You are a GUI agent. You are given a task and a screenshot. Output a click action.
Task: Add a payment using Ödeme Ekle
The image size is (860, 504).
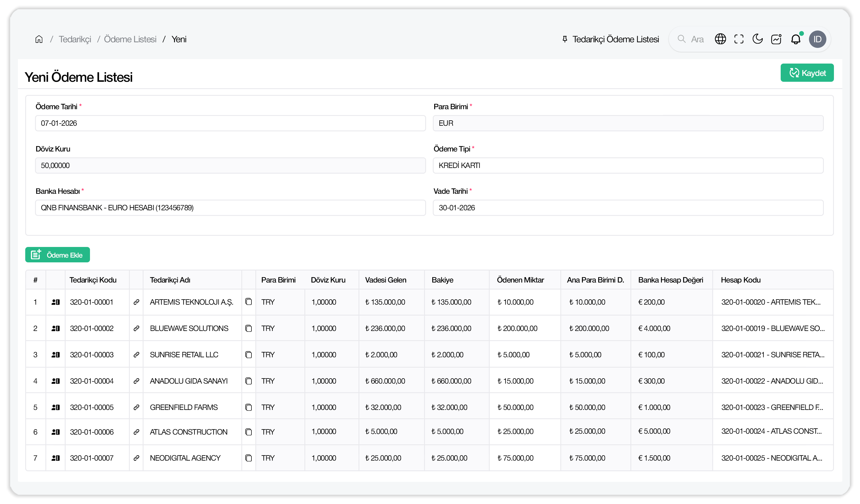57,255
